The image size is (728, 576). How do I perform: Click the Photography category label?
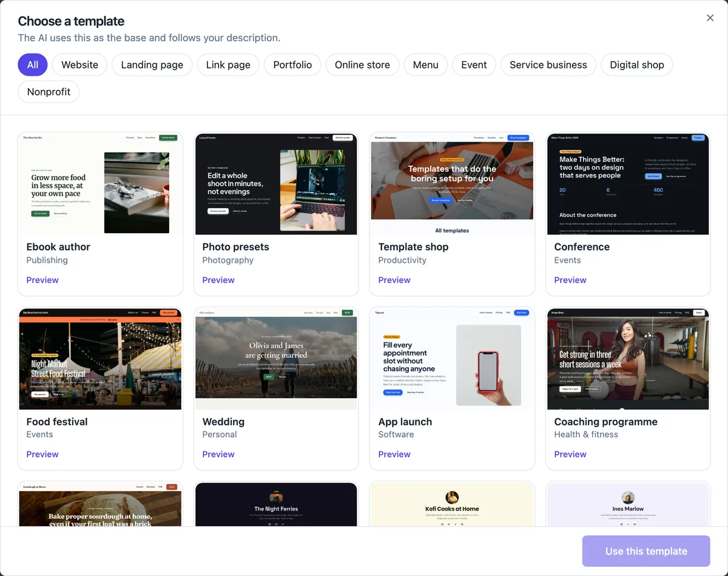228,260
